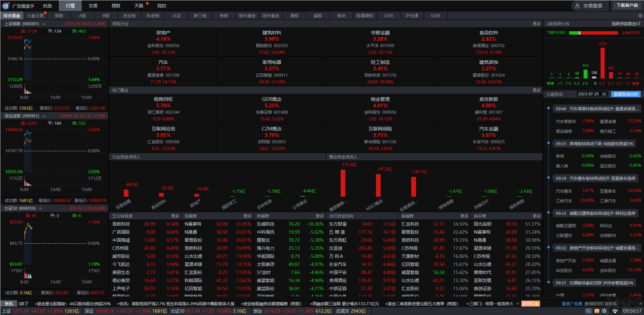The image size is (644, 315).
Task: Click the 广发操盘手 logo icon
Action: coord(6,6)
